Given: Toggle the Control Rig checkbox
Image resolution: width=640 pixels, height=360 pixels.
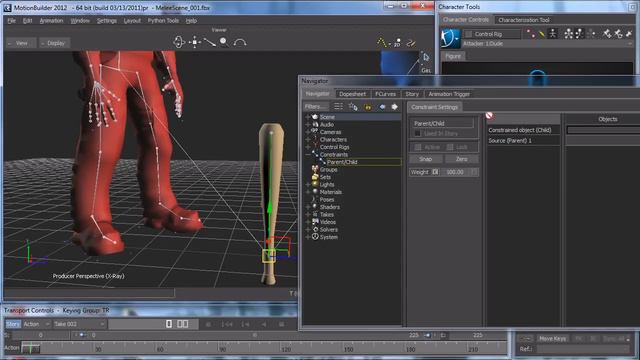Looking at the screenshot, I should (469, 34).
